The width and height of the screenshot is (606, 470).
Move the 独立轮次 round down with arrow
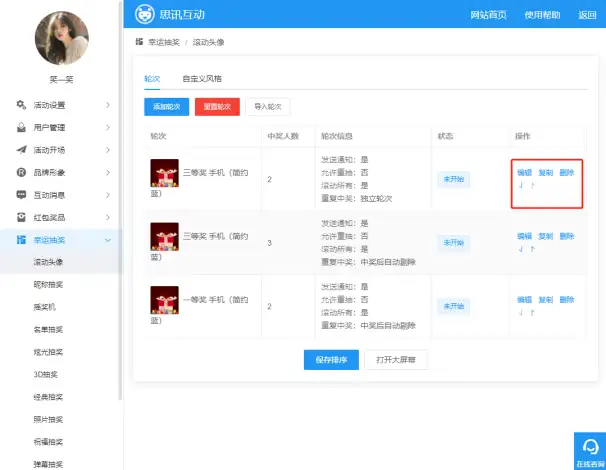[521, 186]
